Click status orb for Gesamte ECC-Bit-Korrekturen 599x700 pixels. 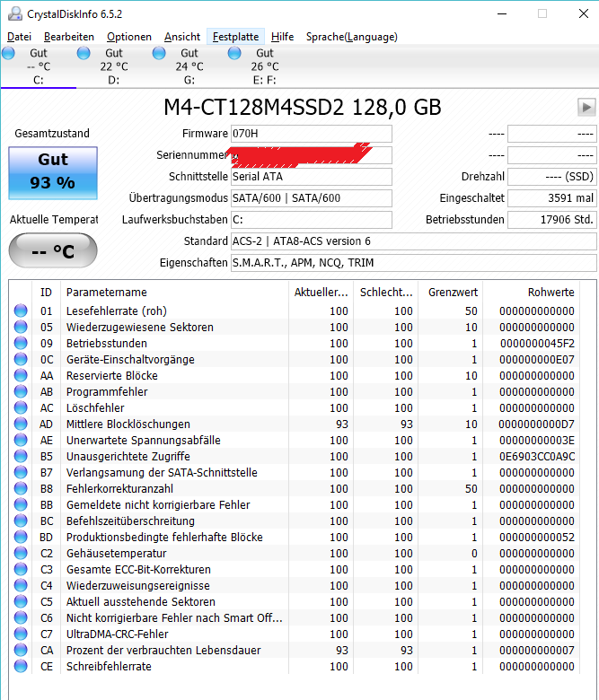[x=21, y=569]
